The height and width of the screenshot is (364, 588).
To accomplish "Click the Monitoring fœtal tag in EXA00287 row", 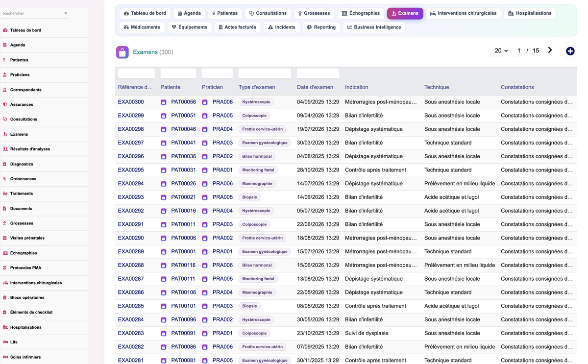I will pos(258,279).
